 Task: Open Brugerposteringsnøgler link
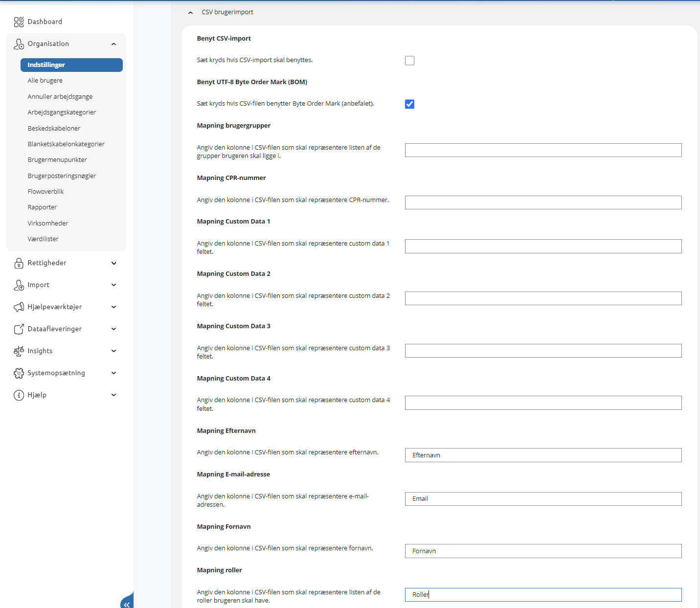[62, 176]
